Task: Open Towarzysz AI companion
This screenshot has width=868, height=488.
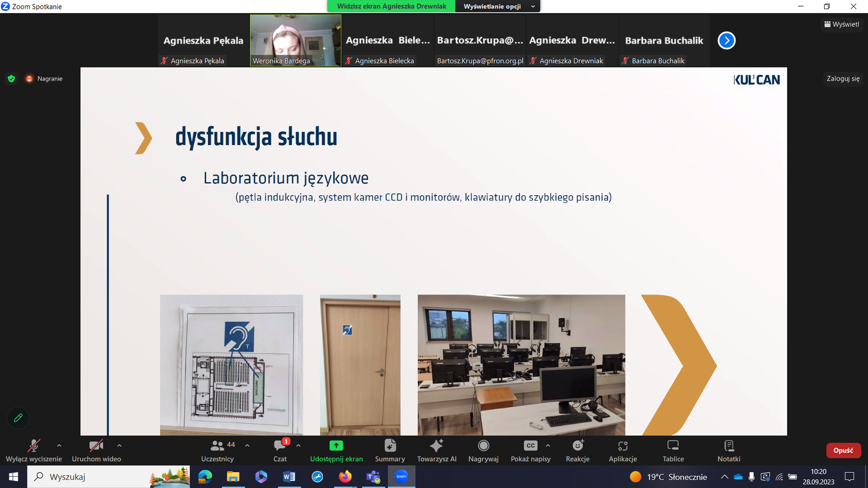Action: (437, 451)
